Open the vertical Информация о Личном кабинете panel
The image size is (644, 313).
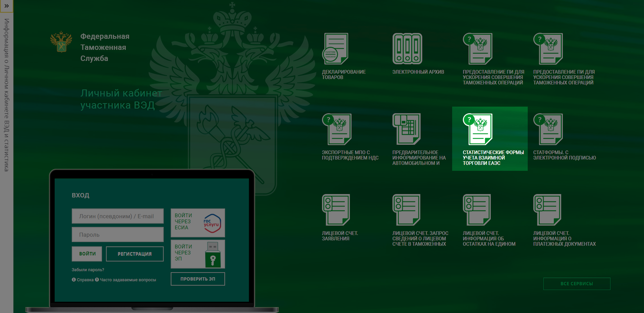click(x=6, y=95)
